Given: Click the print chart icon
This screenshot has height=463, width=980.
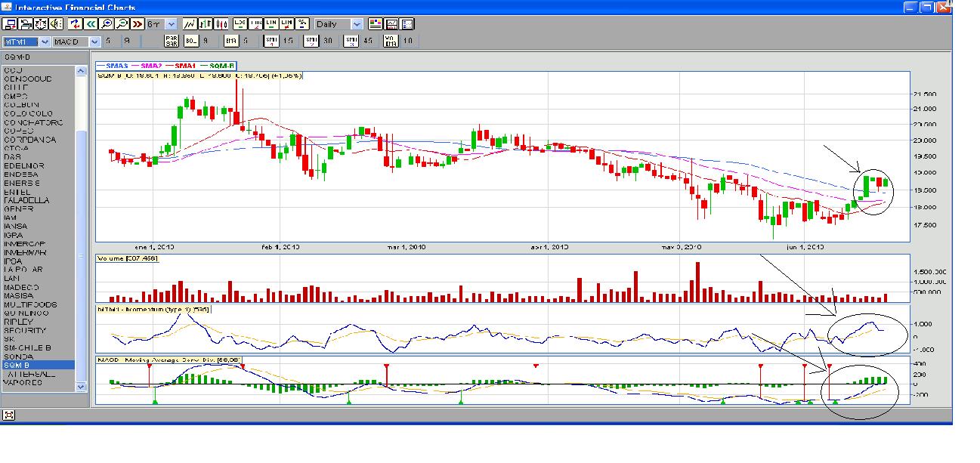Looking at the screenshot, I should pos(24,24).
